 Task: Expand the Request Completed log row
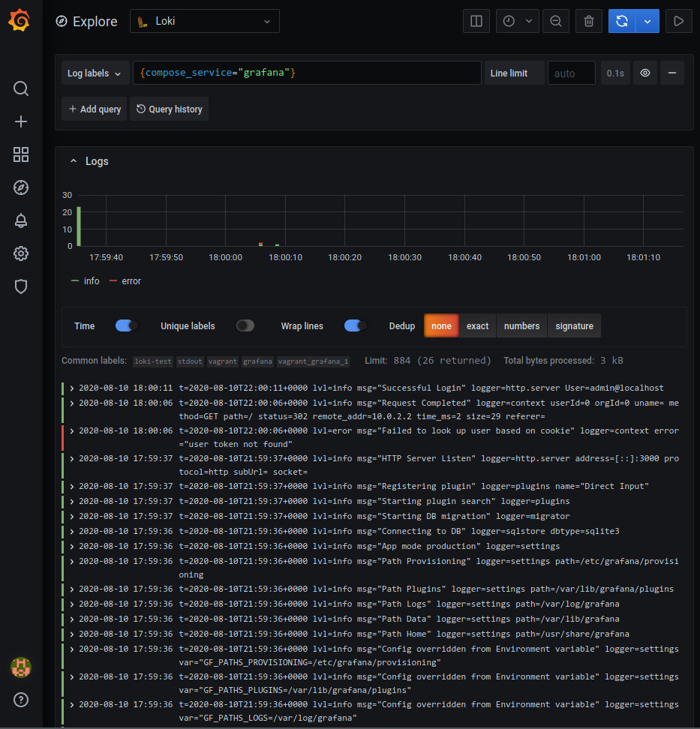(x=72, y=403)
